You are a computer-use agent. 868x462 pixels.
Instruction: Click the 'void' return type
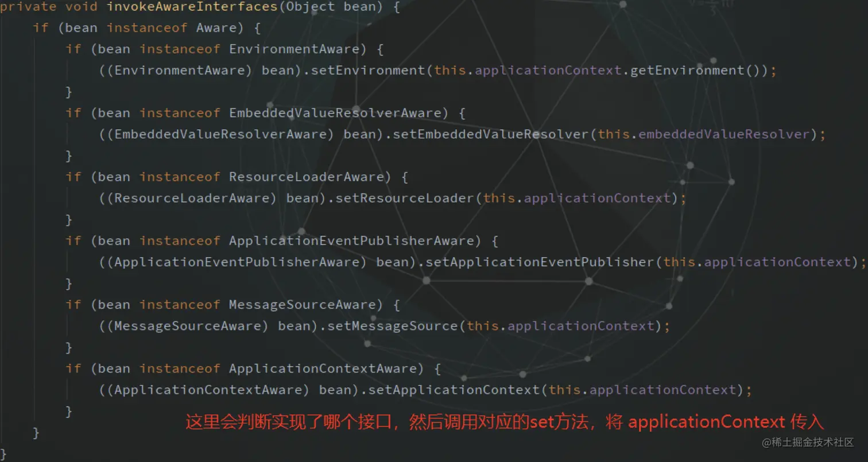tap(82, 7)
